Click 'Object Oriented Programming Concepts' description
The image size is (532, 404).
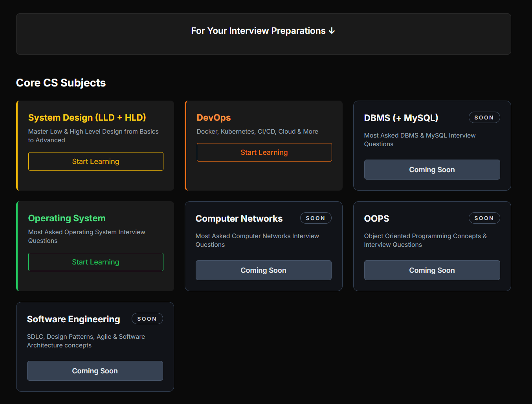[x=425, y=240]
